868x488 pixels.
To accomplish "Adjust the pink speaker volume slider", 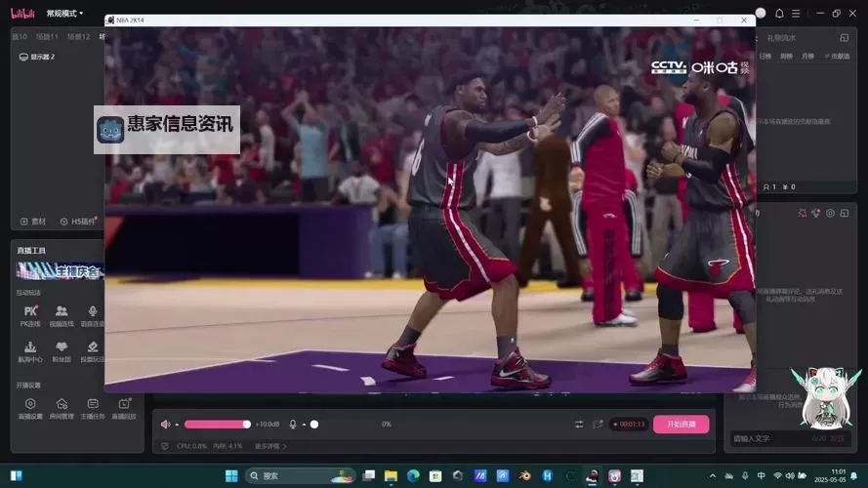I will click(x=218, y=425).
